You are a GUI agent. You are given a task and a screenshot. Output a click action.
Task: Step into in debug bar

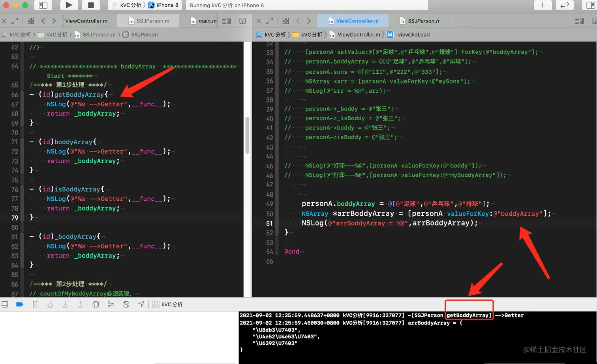[66, 304]
